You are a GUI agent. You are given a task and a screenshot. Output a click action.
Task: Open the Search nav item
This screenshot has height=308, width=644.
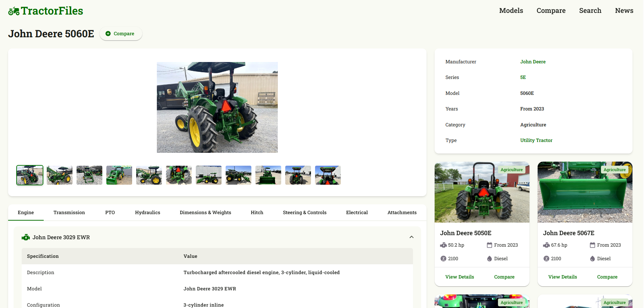point(590,11)
